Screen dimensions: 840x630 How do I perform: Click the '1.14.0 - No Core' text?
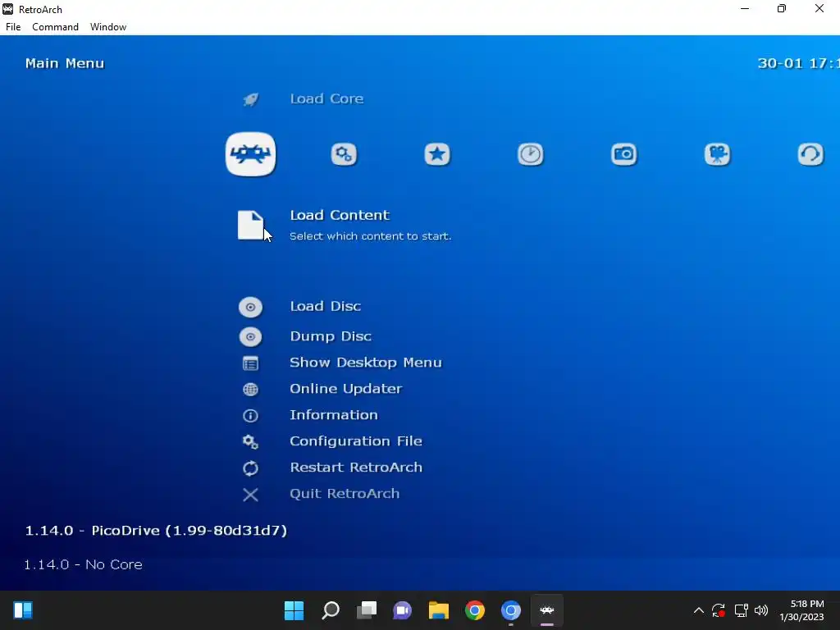coord(83,564)
